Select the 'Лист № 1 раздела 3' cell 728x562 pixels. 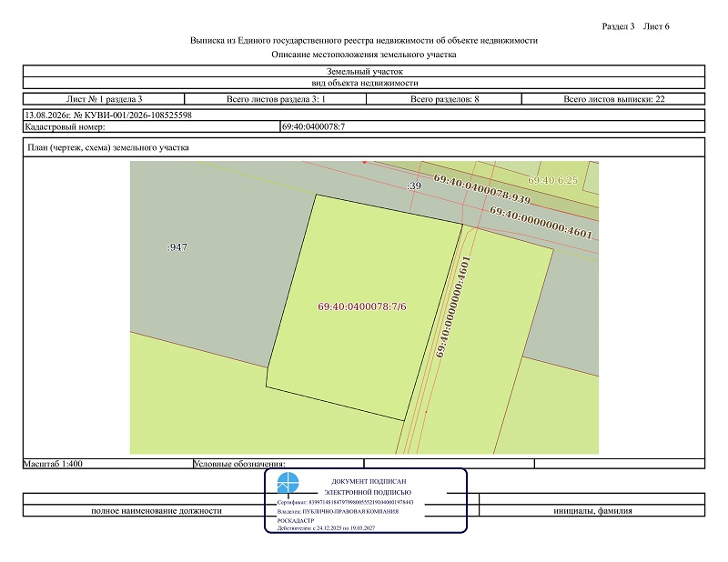point(104,99)
